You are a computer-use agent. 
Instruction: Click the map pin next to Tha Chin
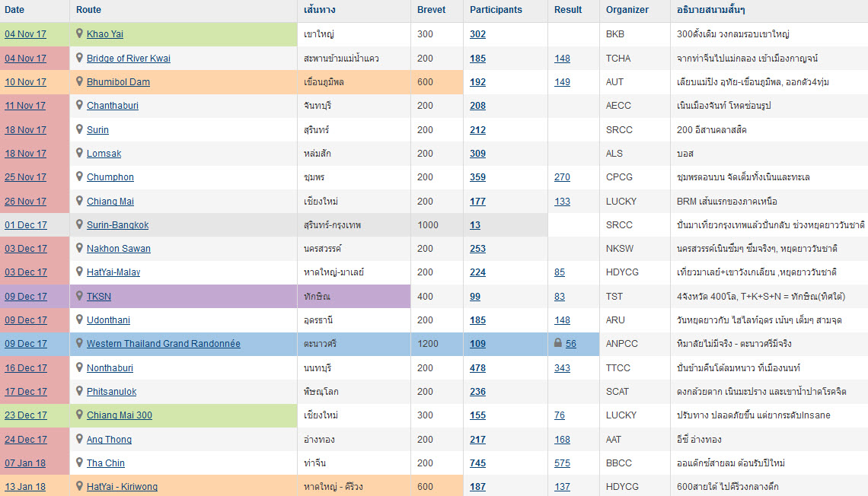tap(79, 463)
